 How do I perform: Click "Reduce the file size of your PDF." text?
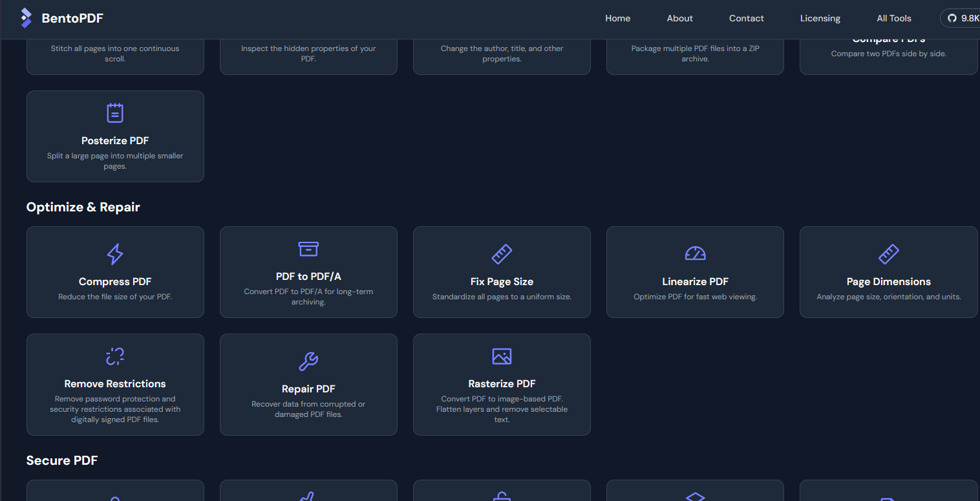[115, 297]
